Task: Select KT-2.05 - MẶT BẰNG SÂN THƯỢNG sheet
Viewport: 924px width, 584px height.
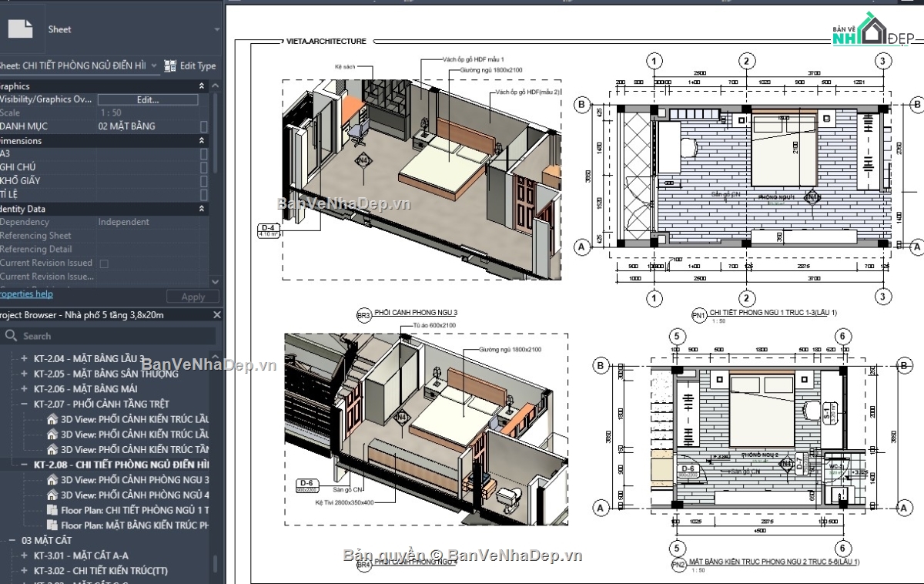Action: (105, 374)
